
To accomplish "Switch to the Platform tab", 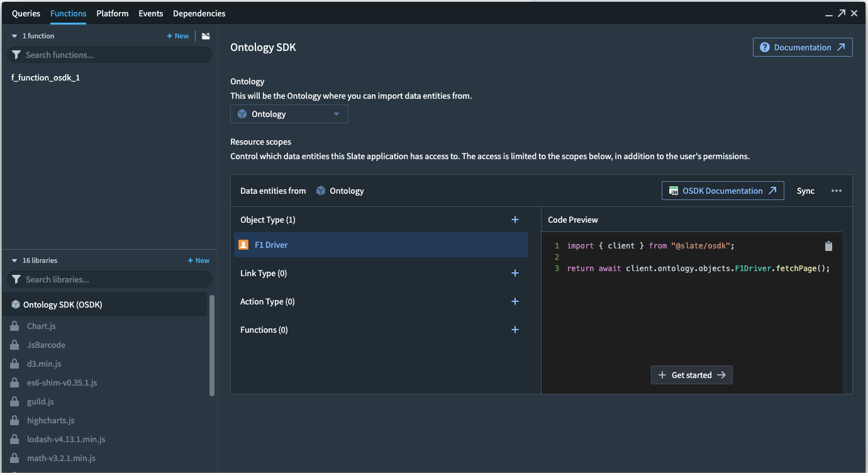I will point(113,13).
